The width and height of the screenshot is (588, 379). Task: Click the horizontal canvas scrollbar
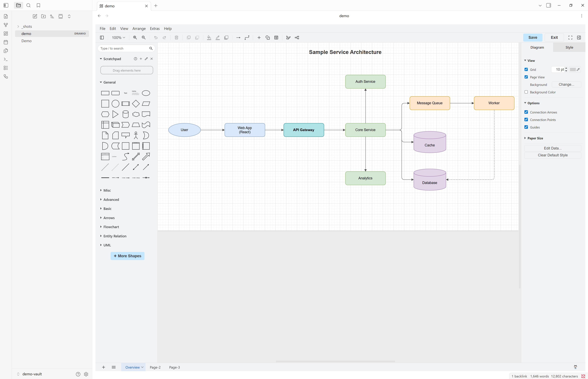[335, 361]
